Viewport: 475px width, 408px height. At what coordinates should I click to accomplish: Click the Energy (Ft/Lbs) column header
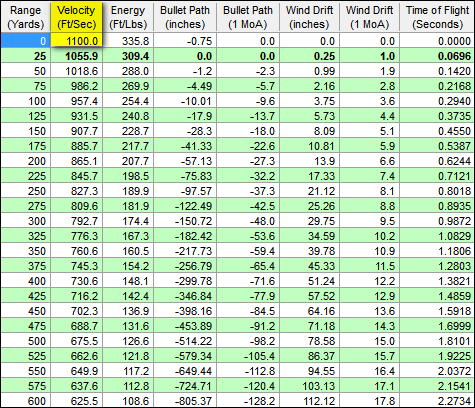click(128, 17)
